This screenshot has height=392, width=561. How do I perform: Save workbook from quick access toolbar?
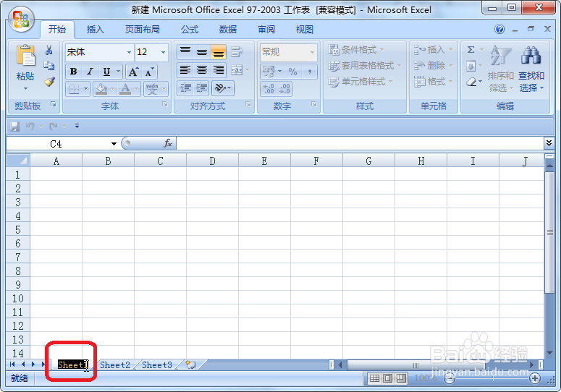point(14,126)
